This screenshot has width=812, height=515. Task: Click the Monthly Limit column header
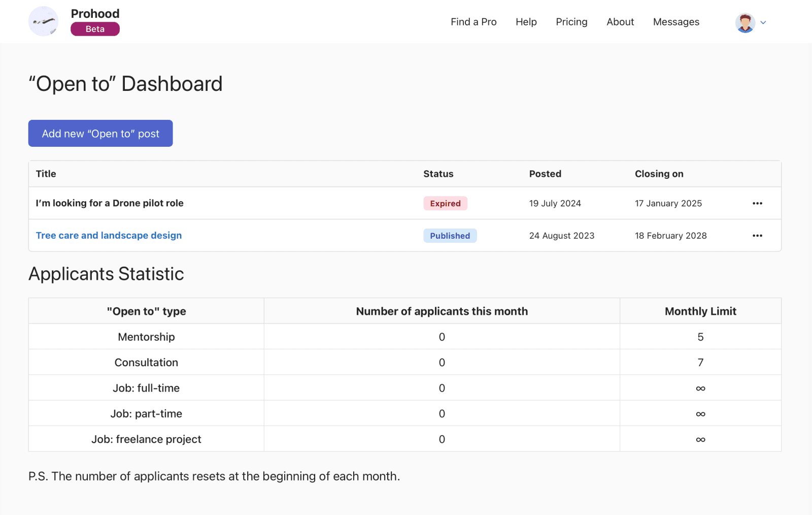pos(700,311)
